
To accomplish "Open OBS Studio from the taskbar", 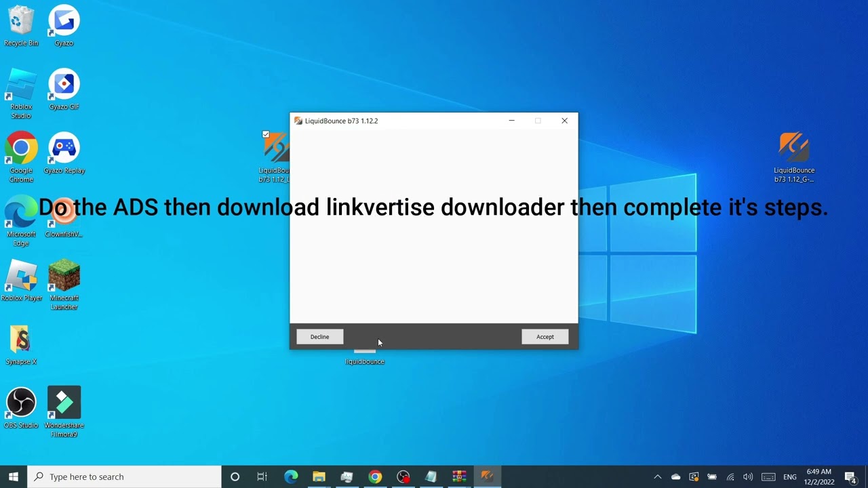I will pos(403,476).
